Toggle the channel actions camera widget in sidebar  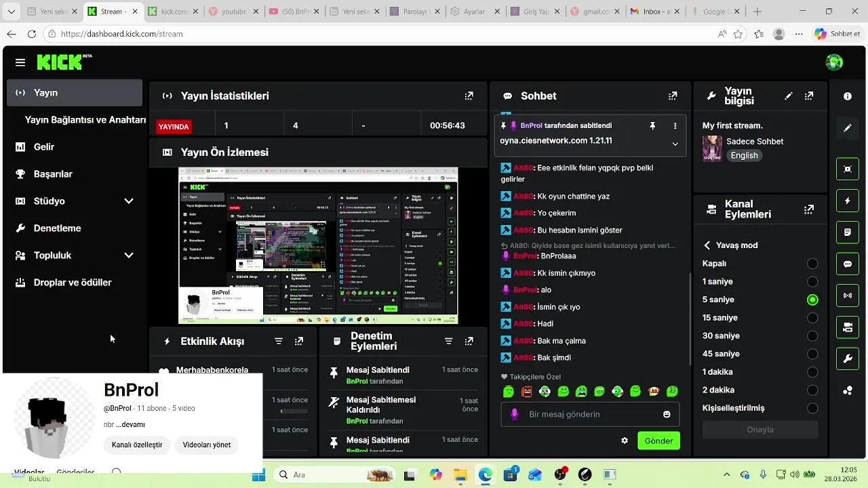848,327
